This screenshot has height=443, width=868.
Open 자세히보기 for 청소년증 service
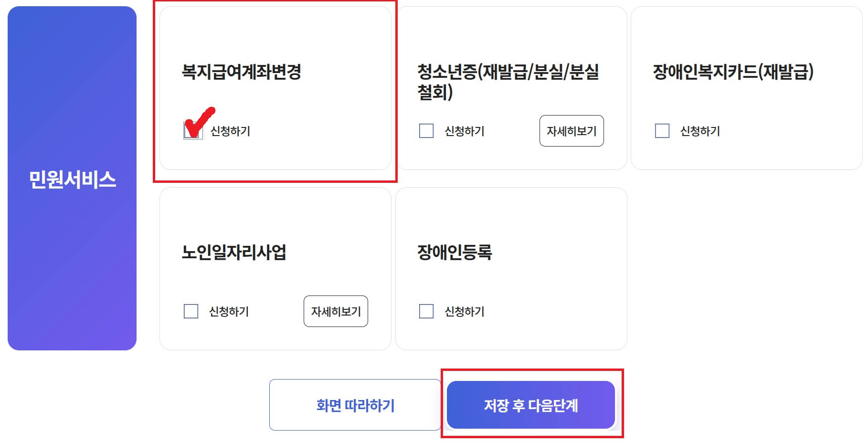coord(572,131)
